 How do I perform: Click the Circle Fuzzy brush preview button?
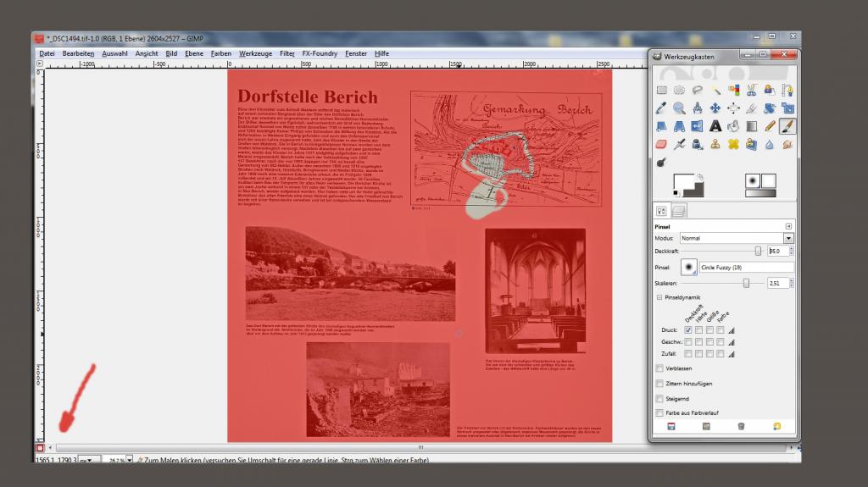click(688, 268)
